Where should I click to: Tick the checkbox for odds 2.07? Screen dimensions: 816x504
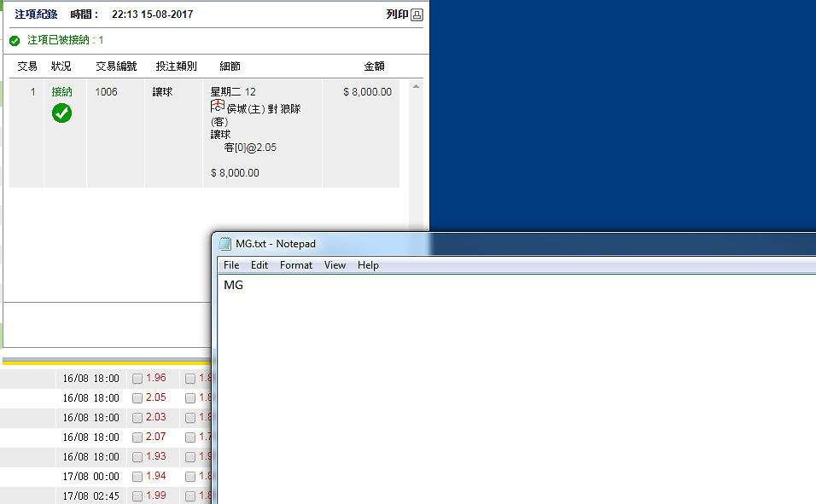(137, 437)
